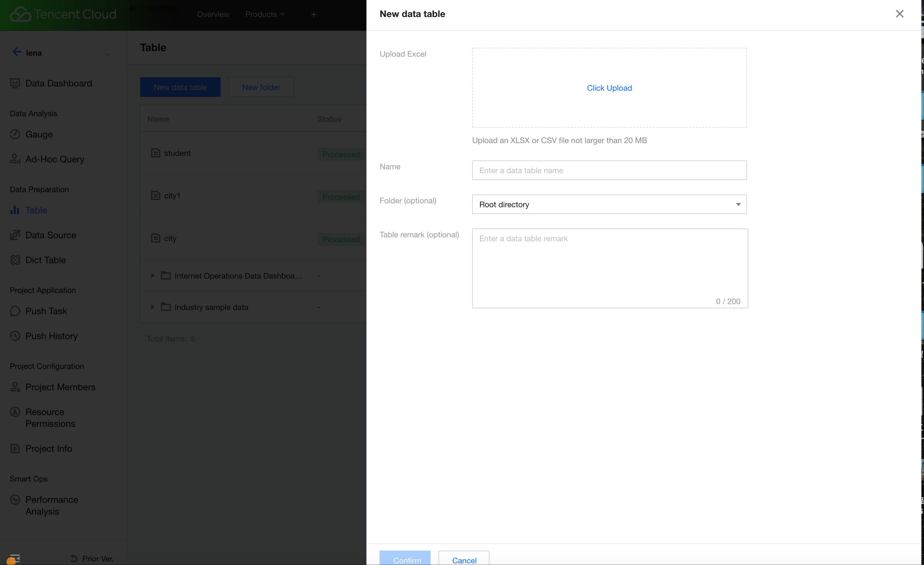Focus the data table name field

tap(609, 170)
